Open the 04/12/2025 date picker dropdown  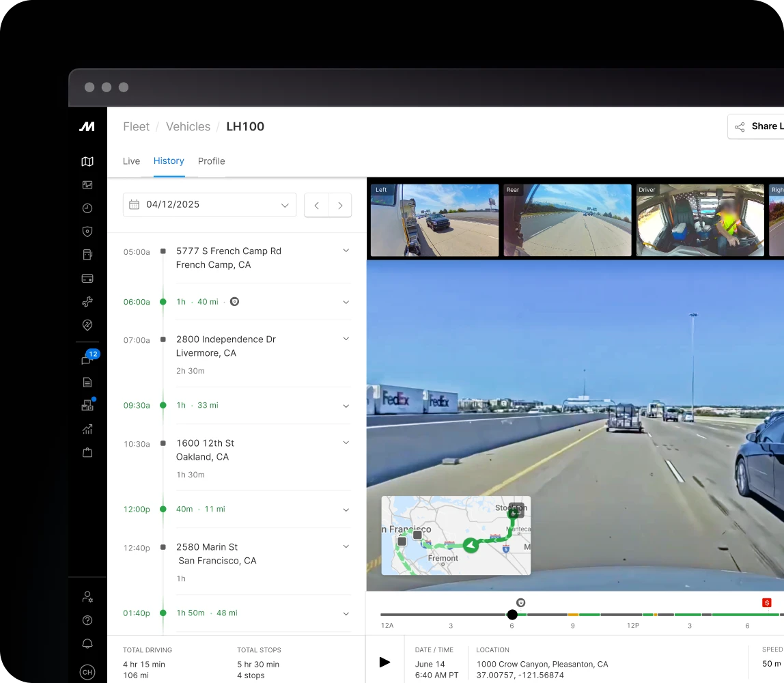[210, 204]
